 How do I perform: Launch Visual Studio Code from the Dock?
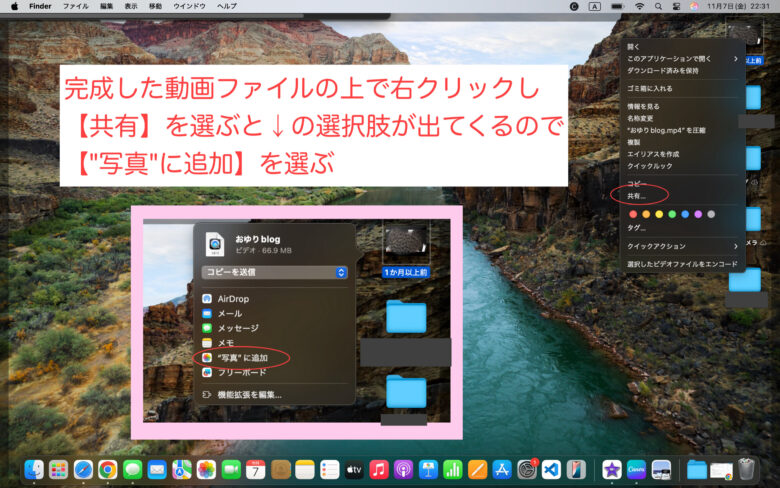(551, 469)
